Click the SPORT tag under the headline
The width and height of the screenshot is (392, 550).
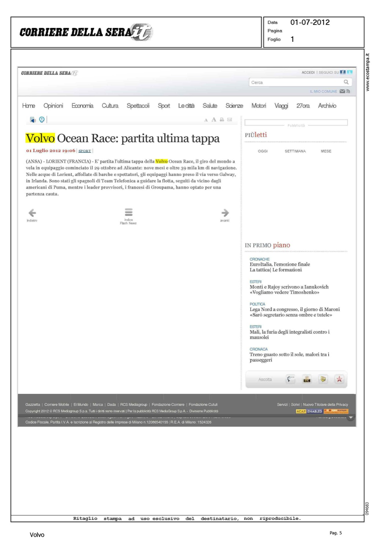[84, 151]
